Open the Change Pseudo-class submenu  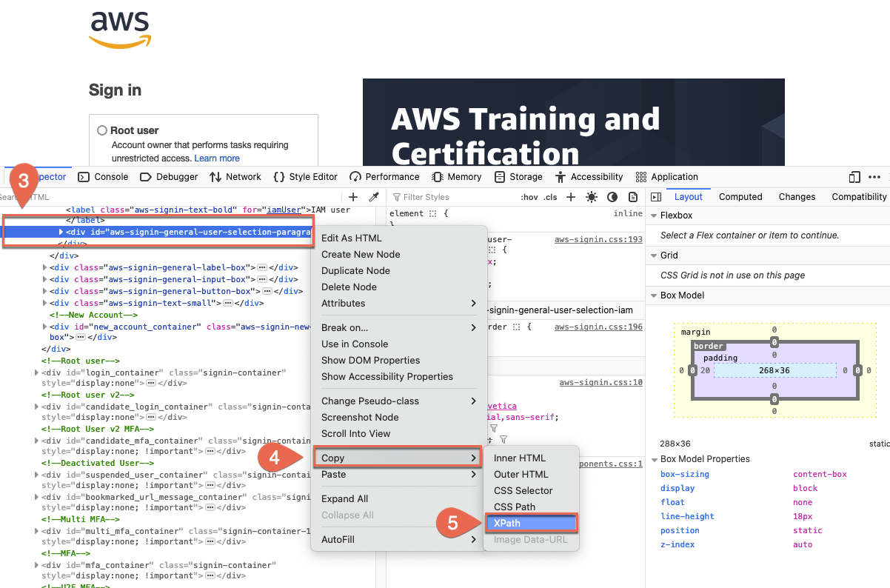tap(399, 401)
